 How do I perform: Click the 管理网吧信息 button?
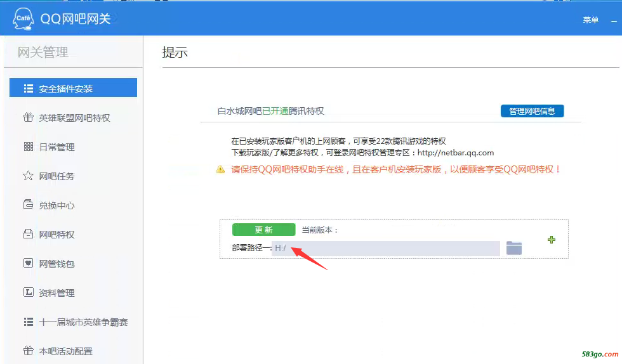pos(532,111)
